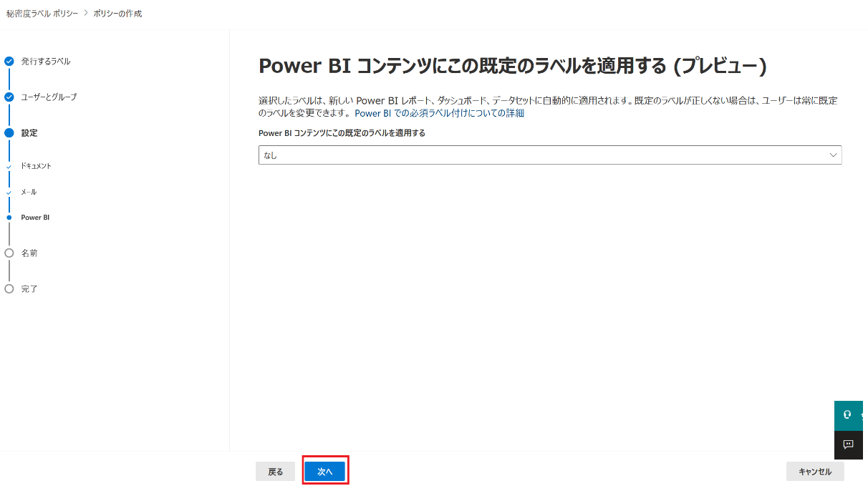Click the 設定 current step circle icon
Screen dimensions: 868x486
click(9, 133)
